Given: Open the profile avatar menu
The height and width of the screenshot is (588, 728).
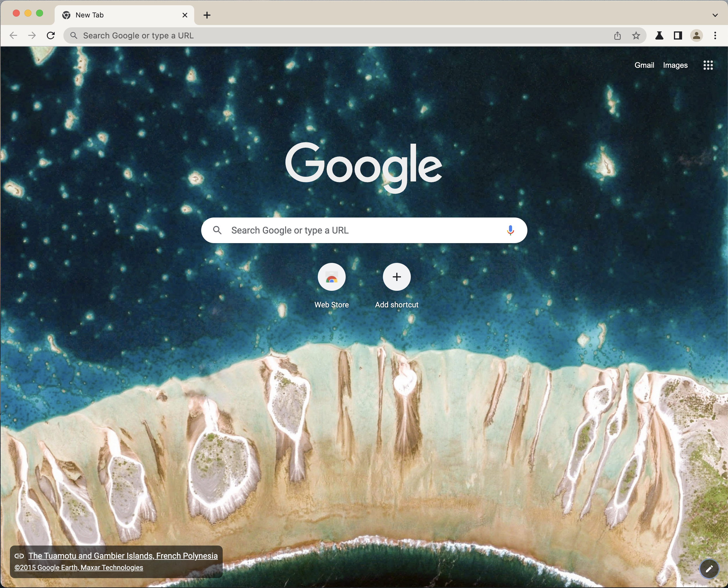Looking at the screenshot, I should click(x=696, y=35).
